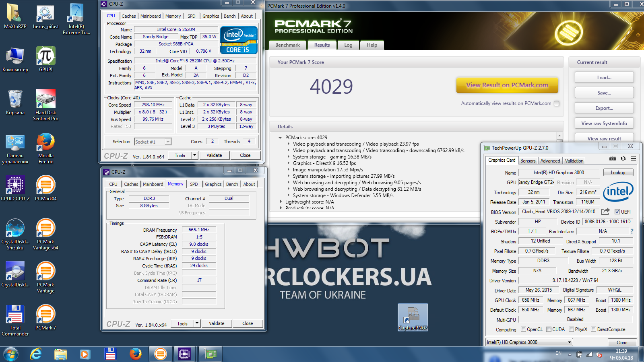Screen dimensions: 644x362
Task: Expand the Lightweight score N/A node
Action: point(281,202)
